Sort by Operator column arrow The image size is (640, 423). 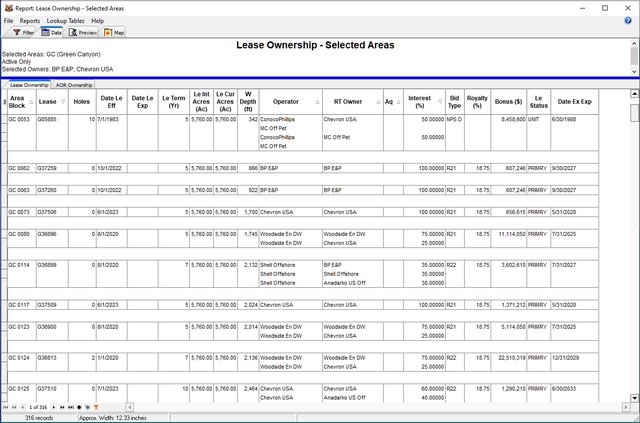point(318,102)
